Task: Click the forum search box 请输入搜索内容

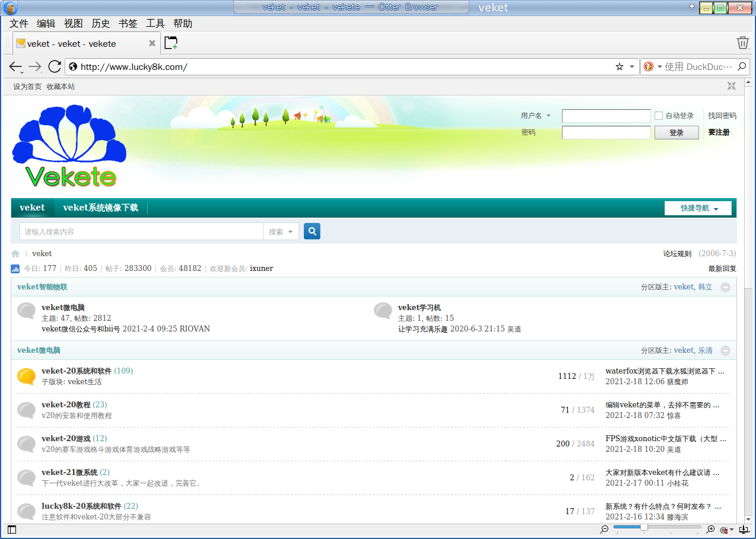Action: [141, 232]
